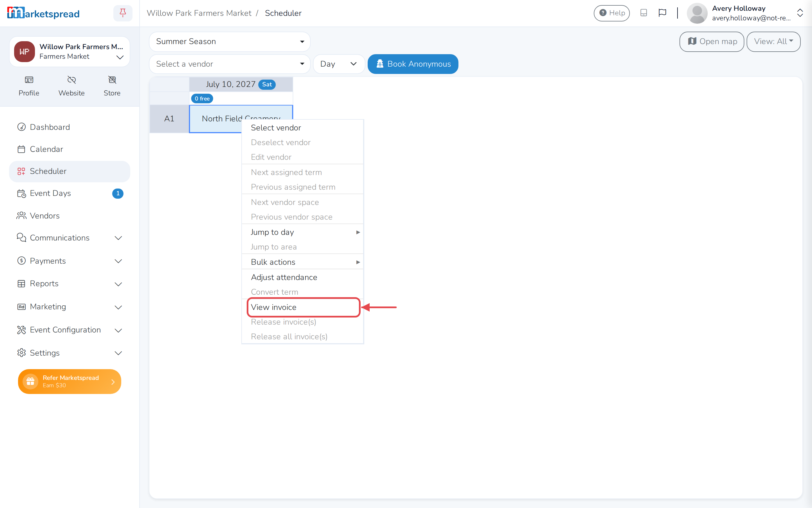Image resolution: width=812 pixels, height=508 pixels.
Task: Expand the Settings menu chevron
Action: pyautogui.click(x=118, y=353)
